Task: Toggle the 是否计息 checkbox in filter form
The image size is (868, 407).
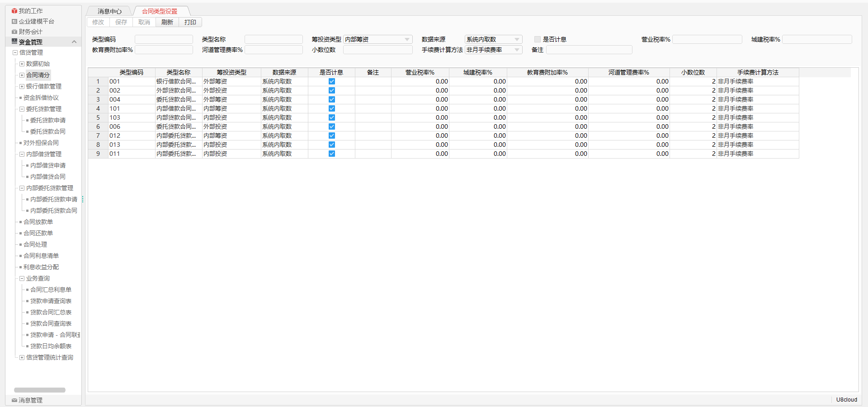Action: tap(538, 39)
